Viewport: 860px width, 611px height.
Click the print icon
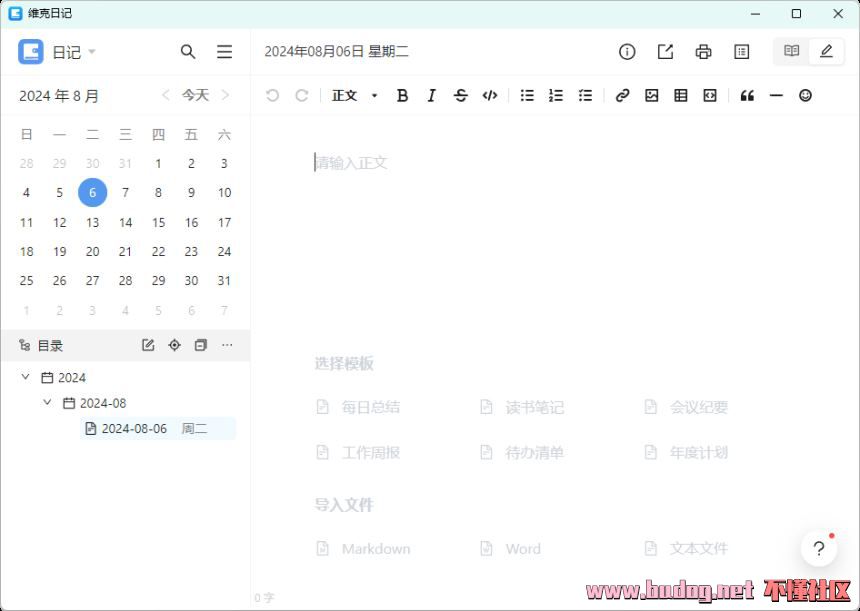click(703, 52)
